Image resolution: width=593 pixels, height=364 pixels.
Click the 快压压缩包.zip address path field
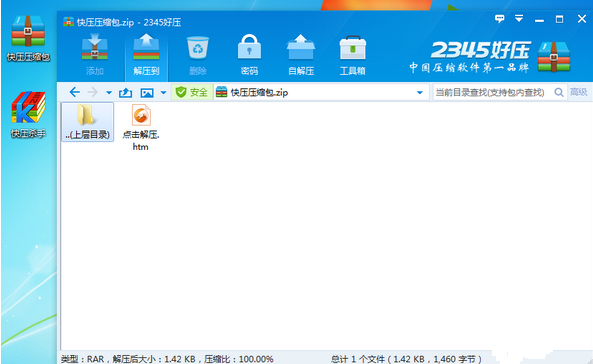pyautogui.click(x=321, y=92)
